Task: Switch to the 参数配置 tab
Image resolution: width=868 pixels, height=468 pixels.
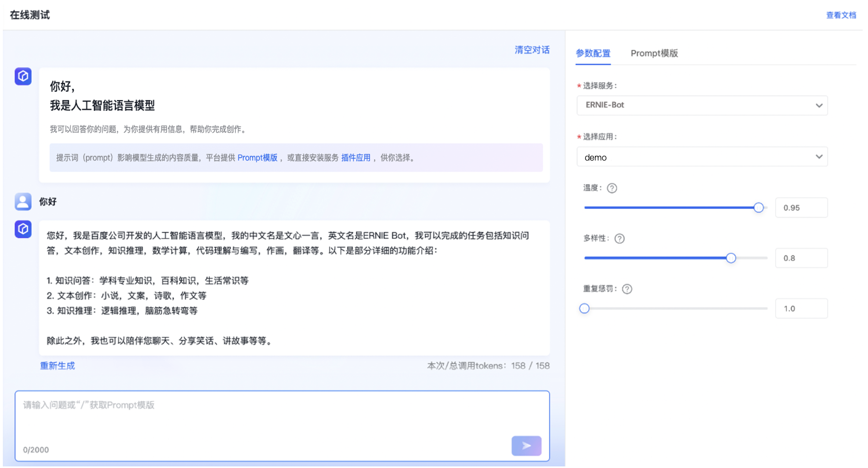Action: 593,53
